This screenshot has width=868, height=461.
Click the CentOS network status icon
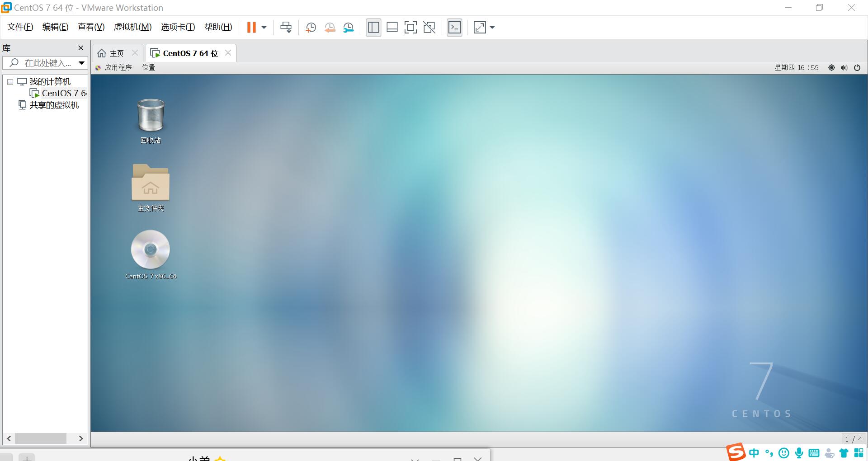[831, 67]
